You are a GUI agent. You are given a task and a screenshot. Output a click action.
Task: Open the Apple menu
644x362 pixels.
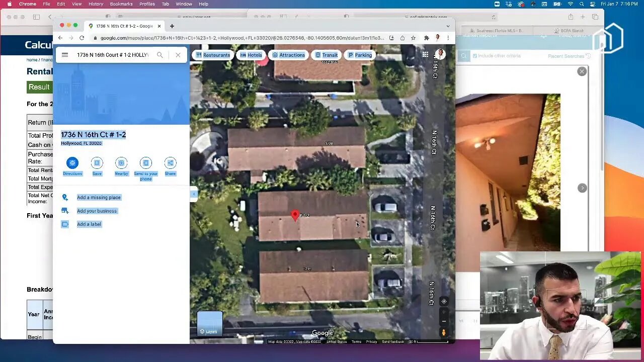[9, 4]
